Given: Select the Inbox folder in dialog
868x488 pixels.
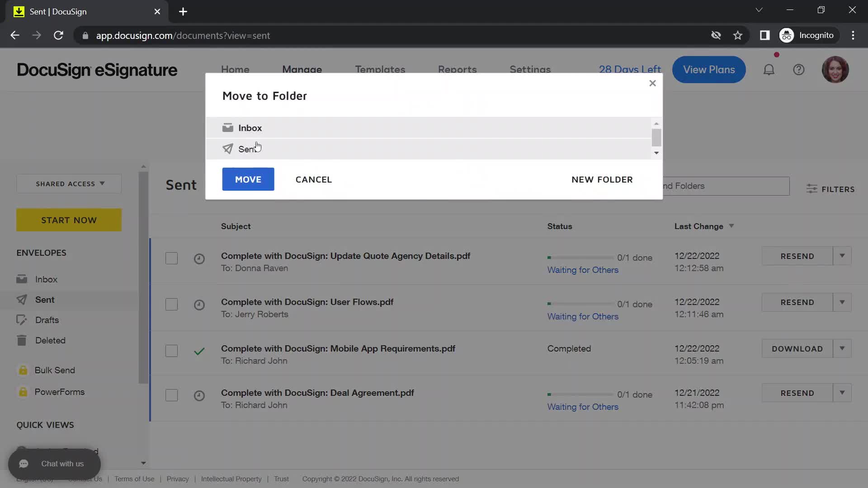Looking at the screenshot, I should click(x=428, y=128).
